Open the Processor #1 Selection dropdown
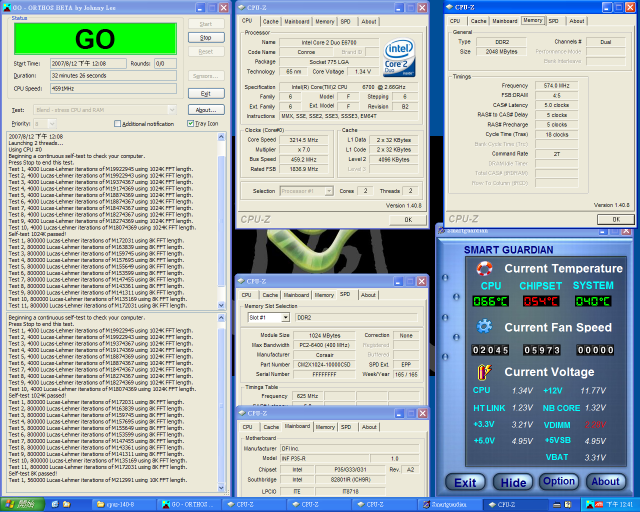Image resolution: width=640 pixels, height=512 pixels. (x=329, y=191)
